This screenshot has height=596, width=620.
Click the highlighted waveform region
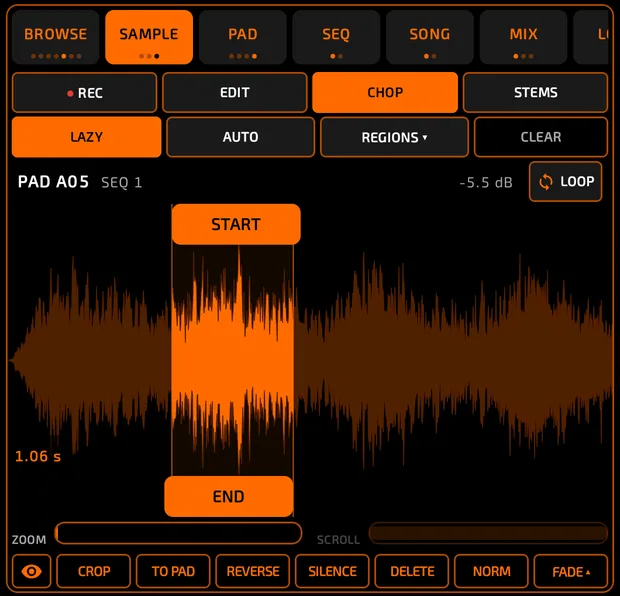point(232,360)
